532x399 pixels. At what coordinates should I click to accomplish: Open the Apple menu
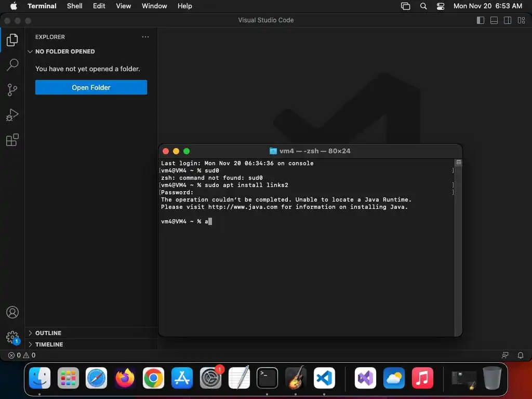14,6
